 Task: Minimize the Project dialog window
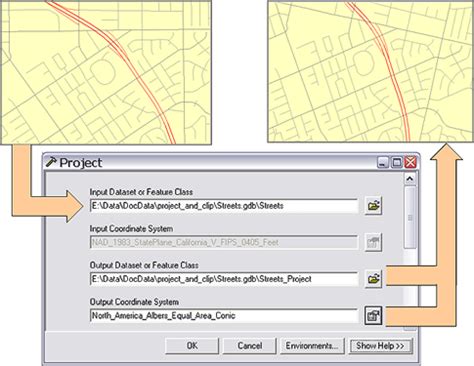coord(383,162)
